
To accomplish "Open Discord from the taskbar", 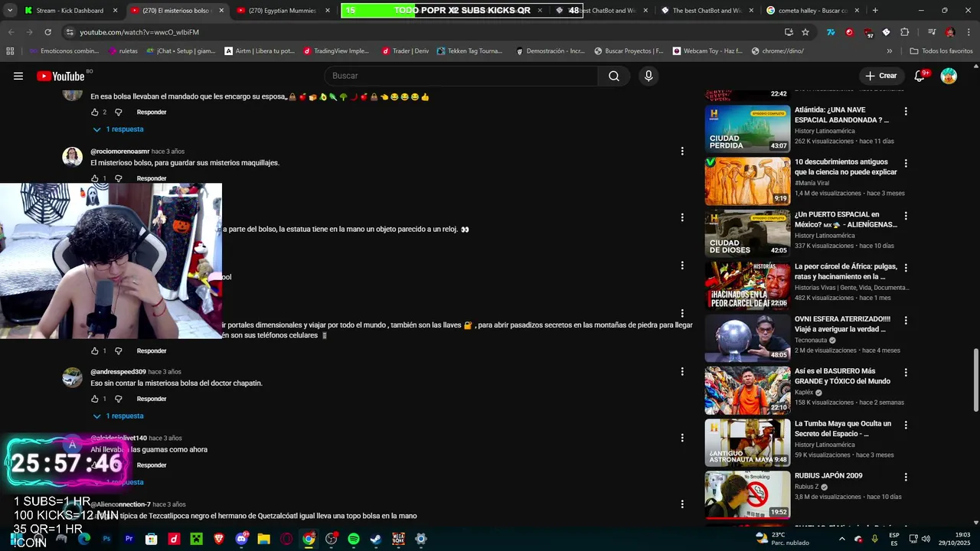I will coord(242,539).
